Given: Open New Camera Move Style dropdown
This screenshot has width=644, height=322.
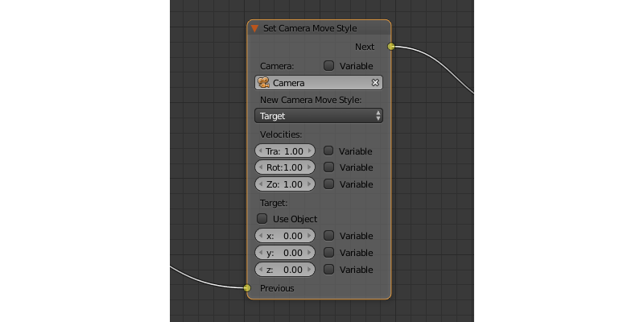Looking at the screenshot, I should 318,116.
